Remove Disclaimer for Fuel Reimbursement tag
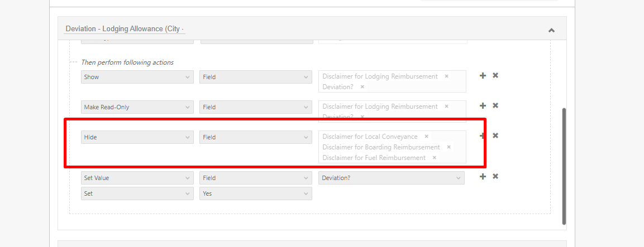644x247 pixels. pyautogui.click(x=434, y=158)
